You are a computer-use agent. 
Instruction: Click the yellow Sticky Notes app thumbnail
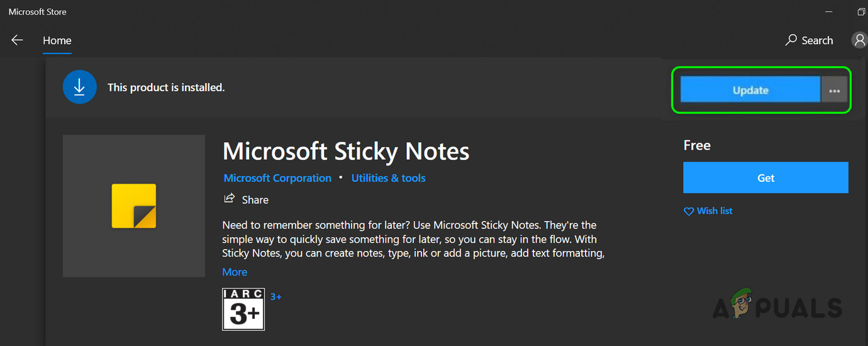tap(134, 206)
